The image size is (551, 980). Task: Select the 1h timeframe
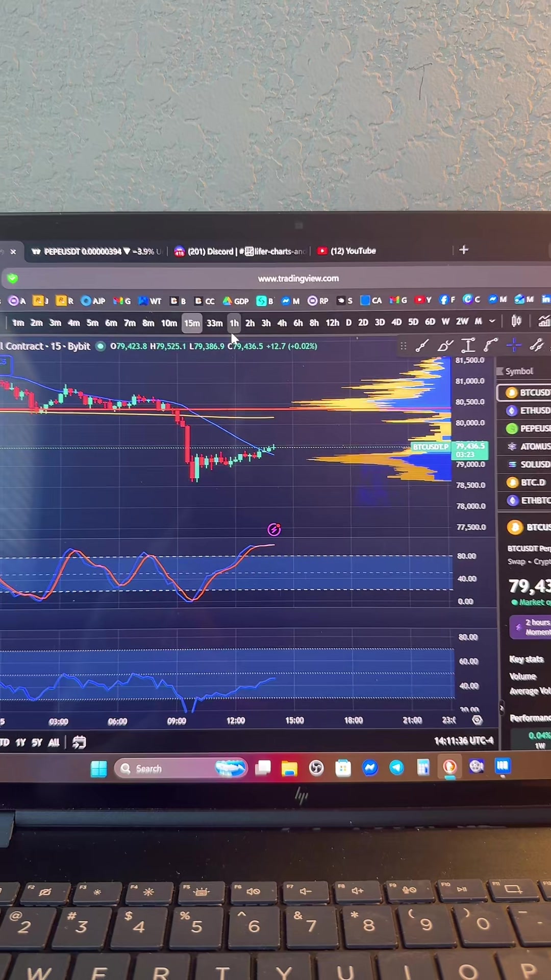point(234,323)
